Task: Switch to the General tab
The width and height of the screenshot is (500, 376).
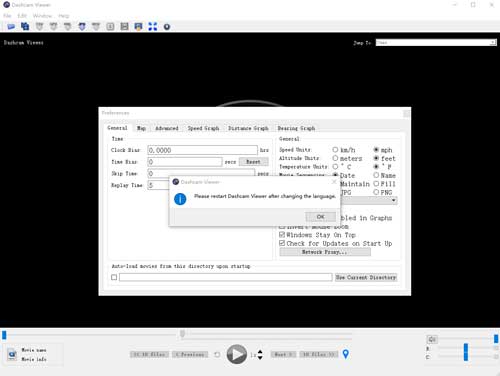Action: [117, 128]
